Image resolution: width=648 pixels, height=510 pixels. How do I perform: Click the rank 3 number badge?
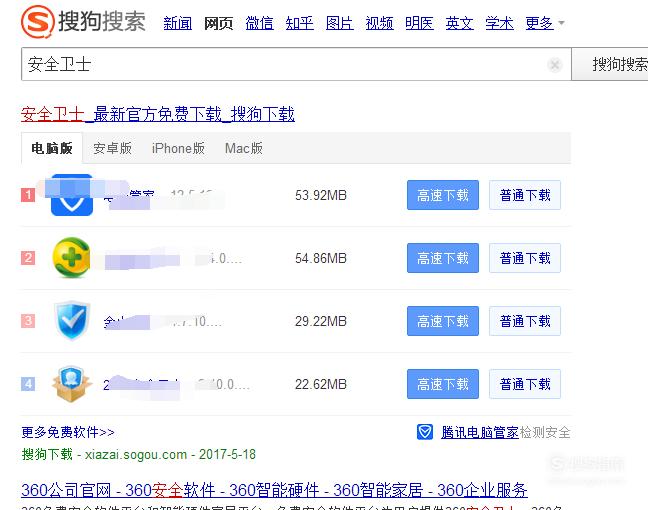(x=28, y=321)
